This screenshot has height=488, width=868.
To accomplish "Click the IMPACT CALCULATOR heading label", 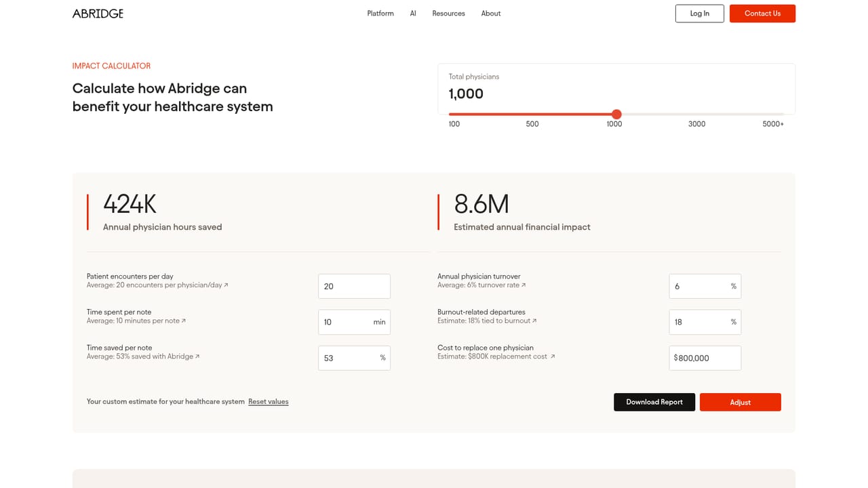I will coord(111,66).
